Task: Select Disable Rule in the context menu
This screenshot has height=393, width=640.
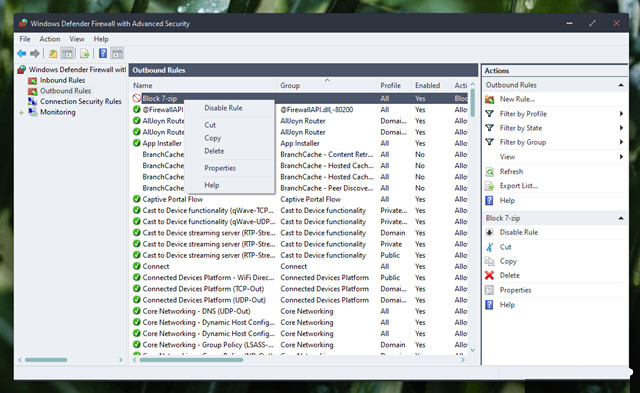Action: pyautogui.click(x=223, y=108)
